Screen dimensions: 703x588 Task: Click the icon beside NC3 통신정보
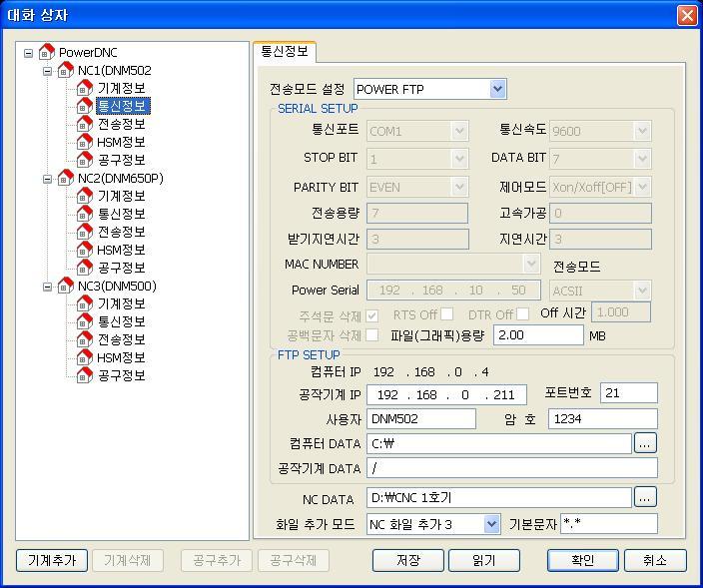pyautogui.click(x=84, y=321)
